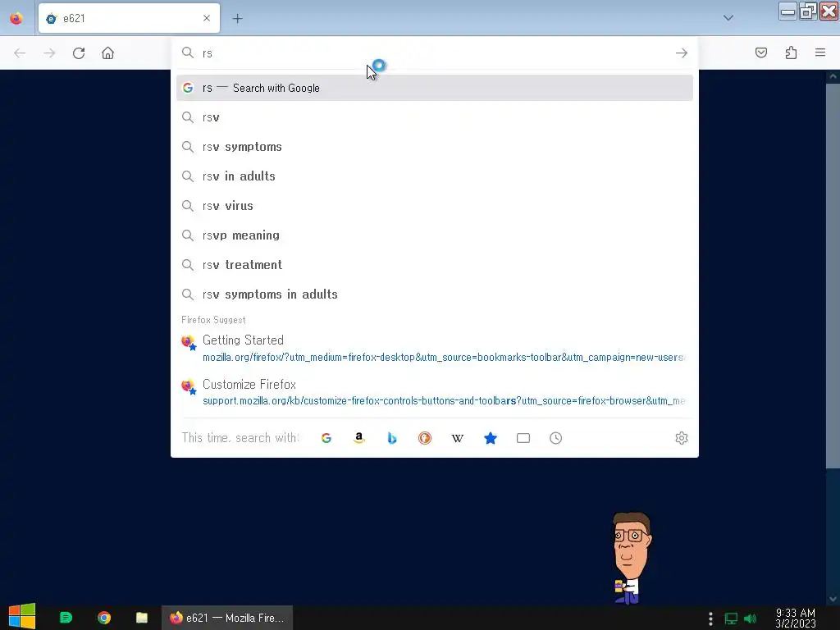Search this time with Bing icon
Viewport: 840px width, 630px height.
coord(392,438)
